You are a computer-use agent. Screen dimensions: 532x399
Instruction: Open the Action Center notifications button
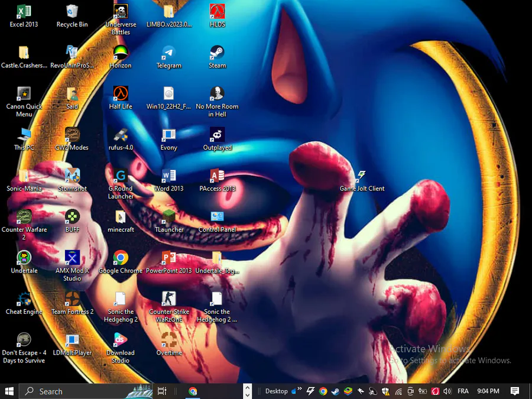pos(514,391)
